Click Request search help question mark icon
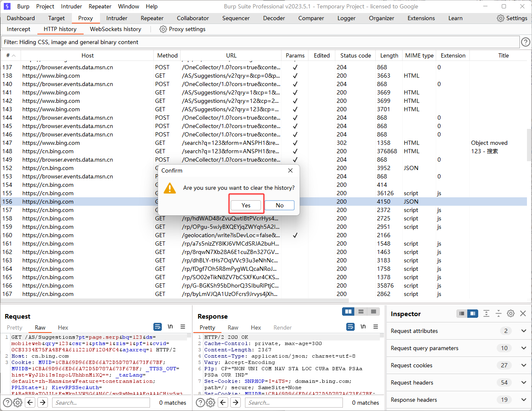The height and width of the screenshot is (411, 532). [7, 403]
